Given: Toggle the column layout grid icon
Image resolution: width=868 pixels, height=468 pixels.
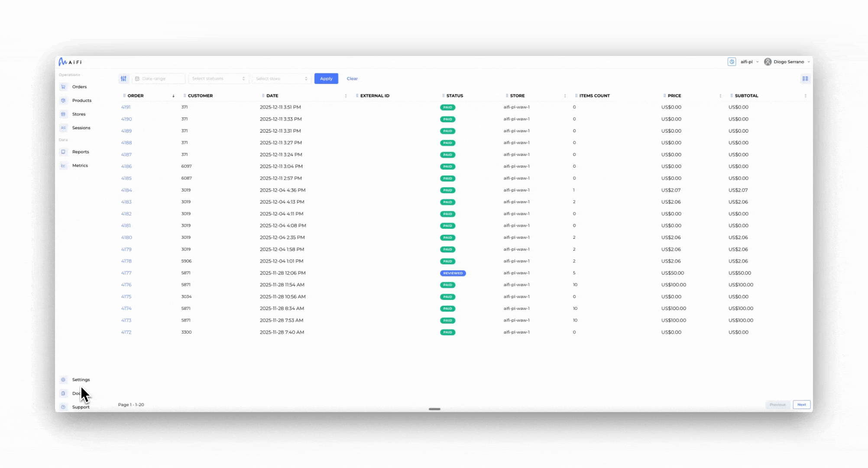Looking at the screenshot, I should click(x=805, y=78).
